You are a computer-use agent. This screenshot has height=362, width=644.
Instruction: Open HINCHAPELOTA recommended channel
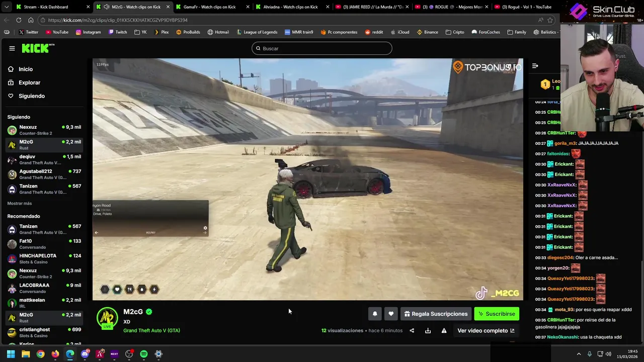point(44,258)
